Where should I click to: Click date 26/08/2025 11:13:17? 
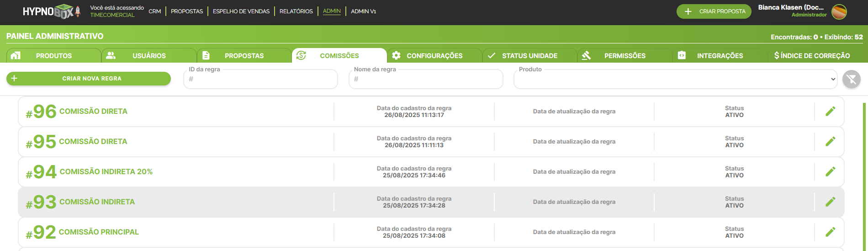click(x=414, y=115)
